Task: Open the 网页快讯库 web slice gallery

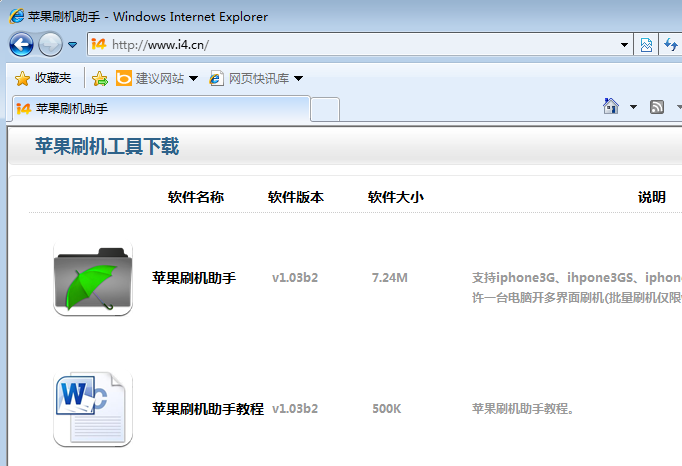Action: [256, 78]
